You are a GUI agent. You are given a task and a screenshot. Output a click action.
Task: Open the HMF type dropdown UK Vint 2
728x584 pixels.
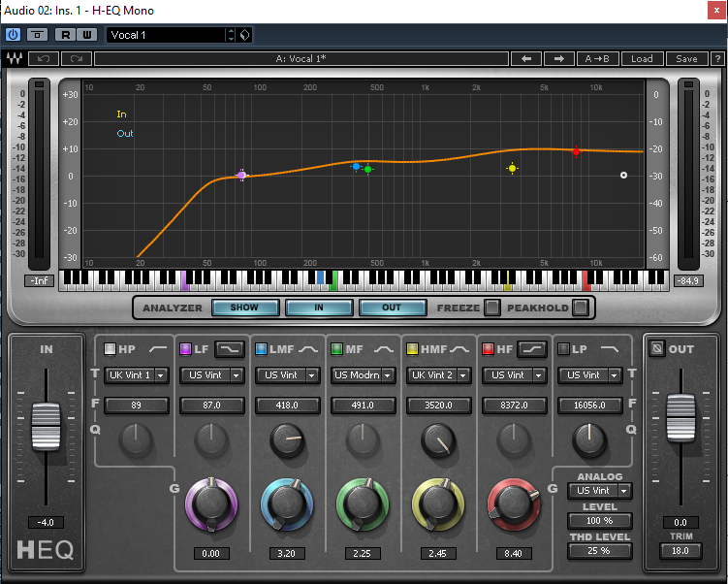click(439, 374)
